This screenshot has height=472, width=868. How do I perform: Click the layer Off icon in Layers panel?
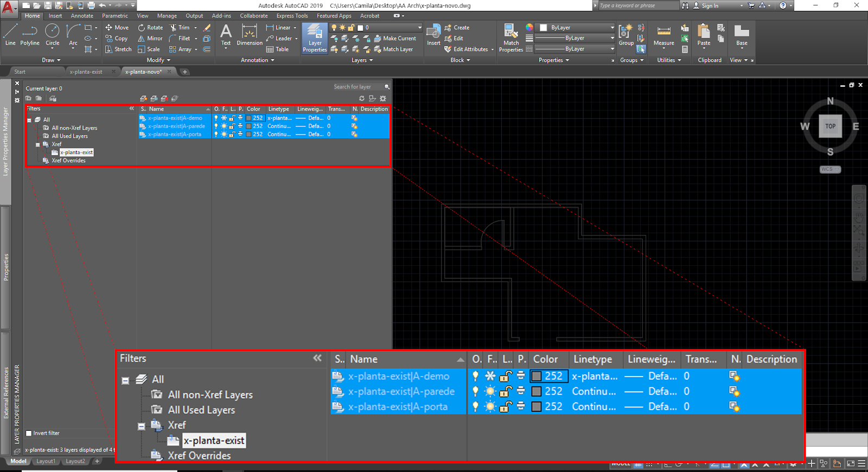click(x=334, y=39)
